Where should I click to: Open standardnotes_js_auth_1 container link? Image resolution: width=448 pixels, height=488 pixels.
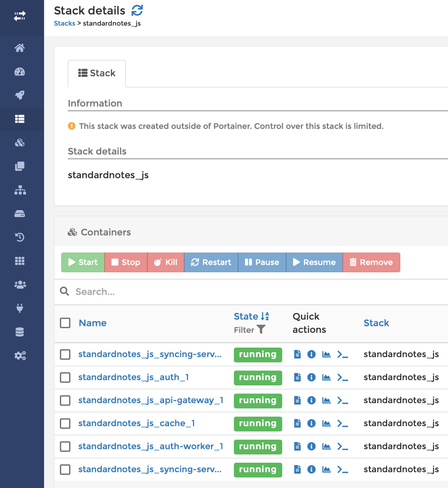coord(134,377)
